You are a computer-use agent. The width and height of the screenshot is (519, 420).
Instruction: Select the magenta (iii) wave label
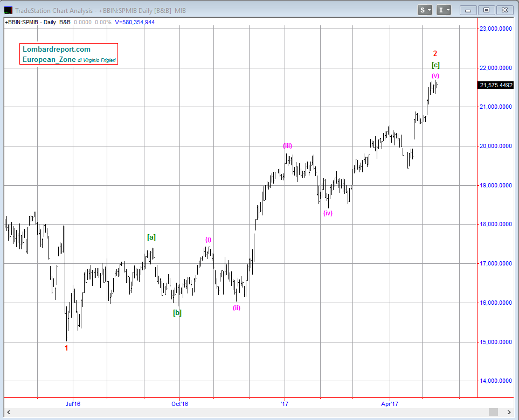[287, 146]
